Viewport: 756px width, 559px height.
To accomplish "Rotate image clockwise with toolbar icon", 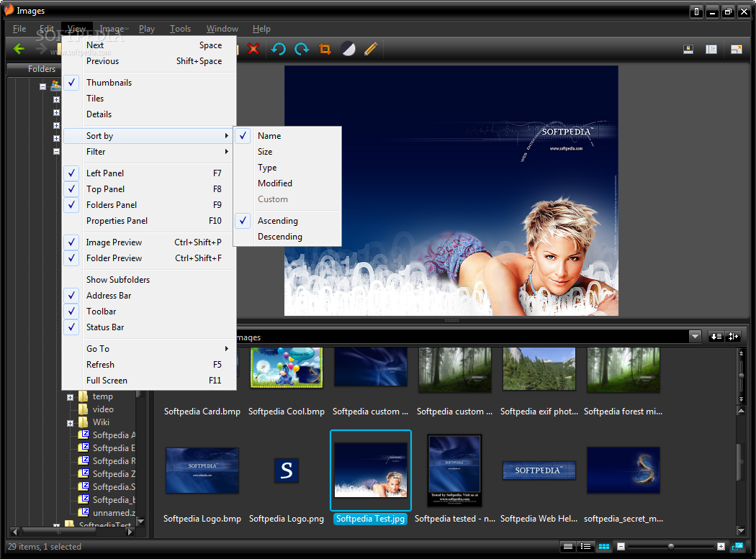I will [302, 49].
